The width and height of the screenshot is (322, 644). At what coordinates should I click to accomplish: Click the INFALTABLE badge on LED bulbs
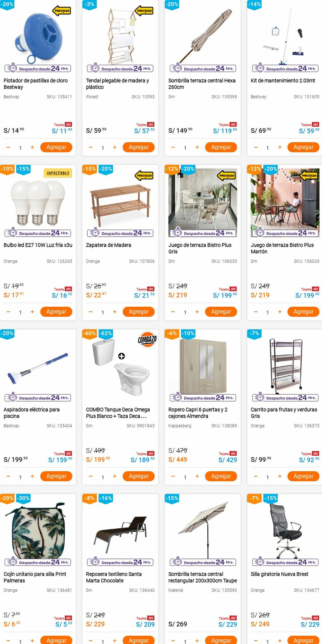58,173
